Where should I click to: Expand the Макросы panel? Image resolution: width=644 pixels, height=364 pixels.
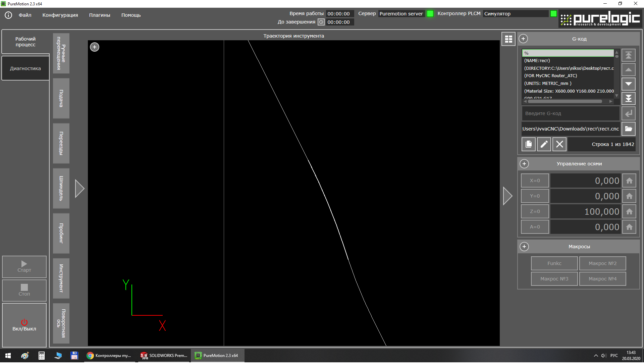click(x=524, y=247)
